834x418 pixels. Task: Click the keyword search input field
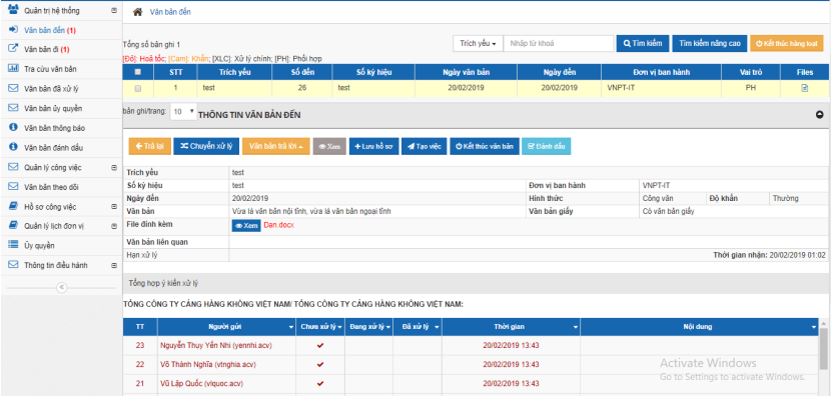point(557,44)
